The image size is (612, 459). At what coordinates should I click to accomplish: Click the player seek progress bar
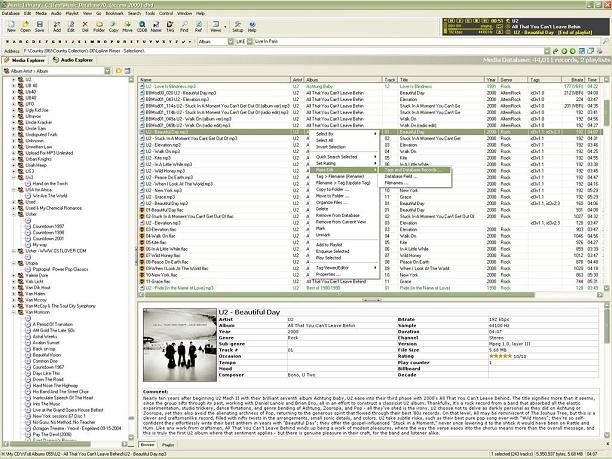(x=470, y=29)
